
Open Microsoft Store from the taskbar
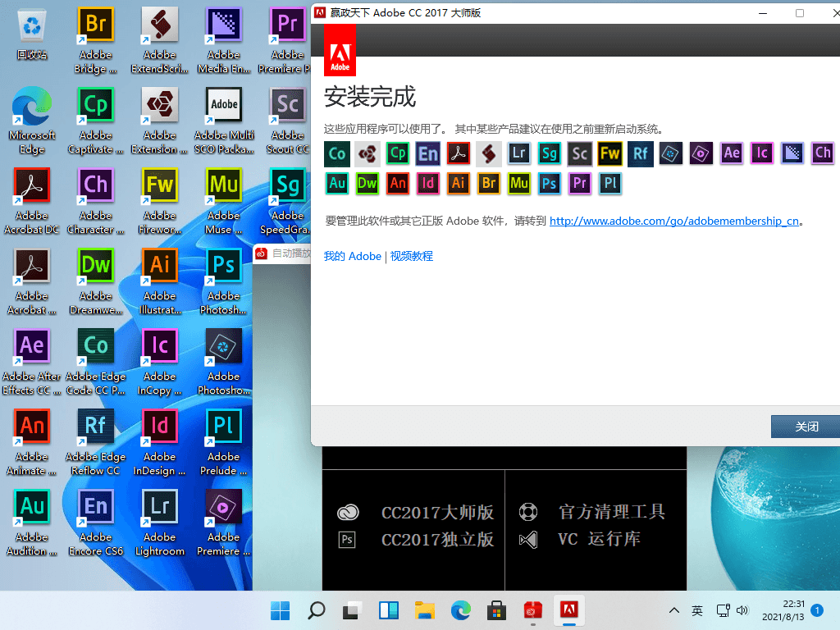click(x=496, y=610)
